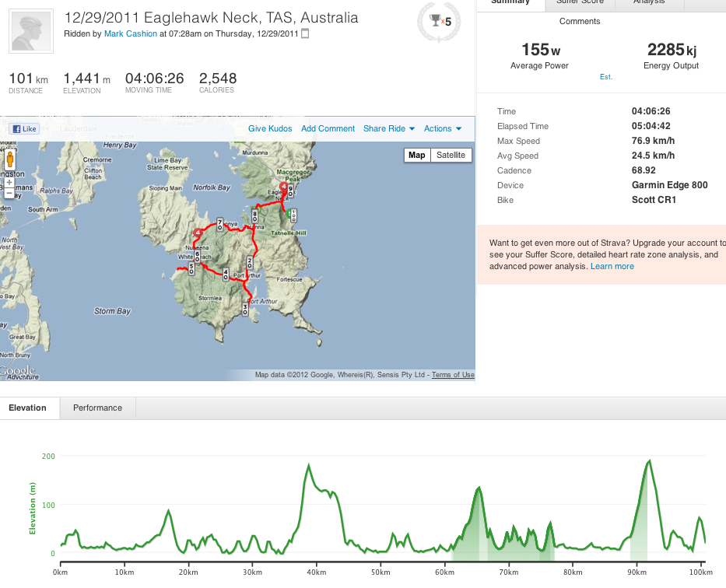The image size is (726, 588).
Task: Click the 70 km marker on route
Action: tap(220, 225)
